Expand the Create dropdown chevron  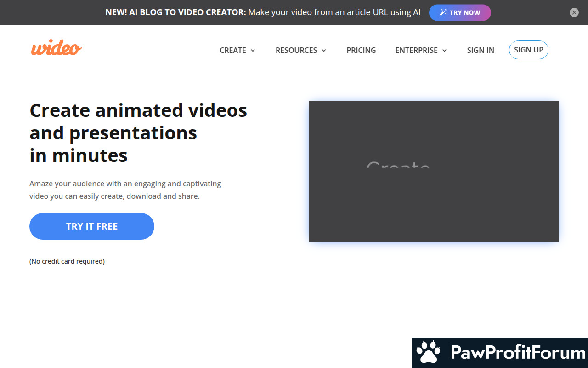[253, 51]
